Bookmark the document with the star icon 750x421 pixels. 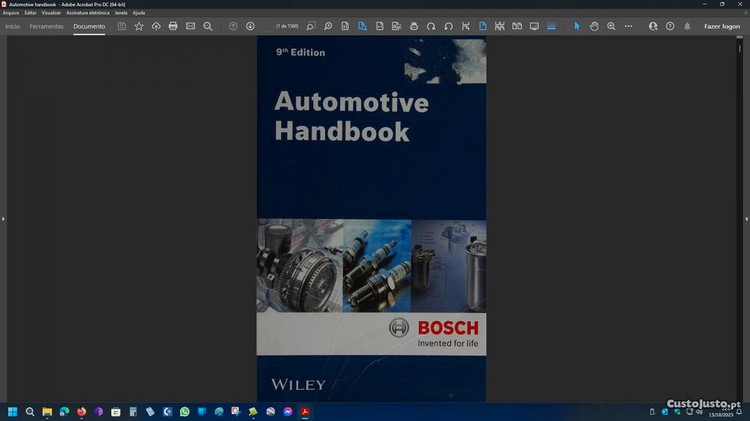(x=139, y=26)
